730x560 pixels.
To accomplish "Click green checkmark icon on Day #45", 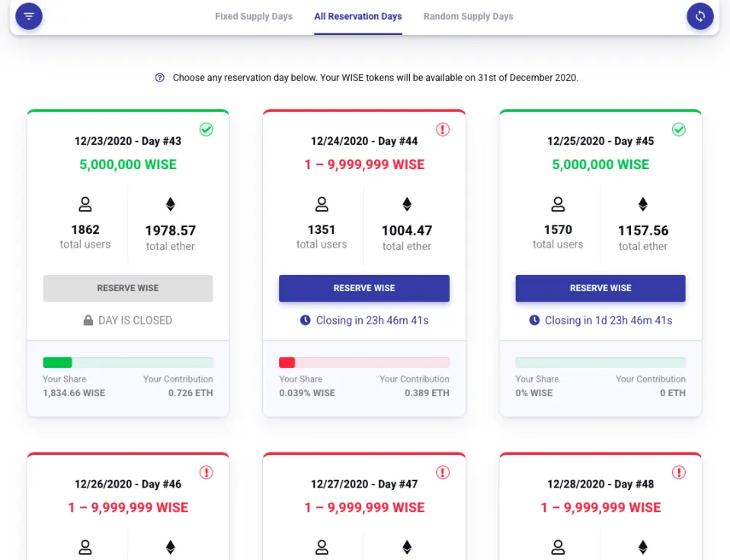I will pyautogui.click(x=678, y=130).
